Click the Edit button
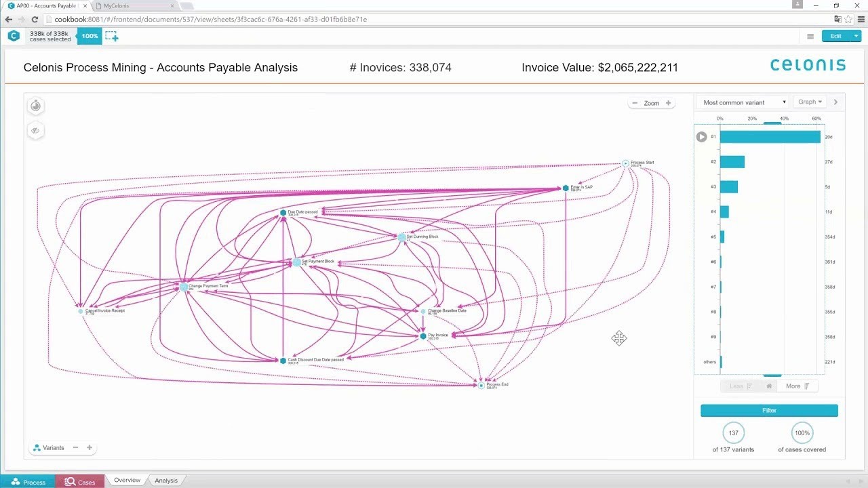Image resolution: width=868 pixels, height=488 pixels. 836,36
